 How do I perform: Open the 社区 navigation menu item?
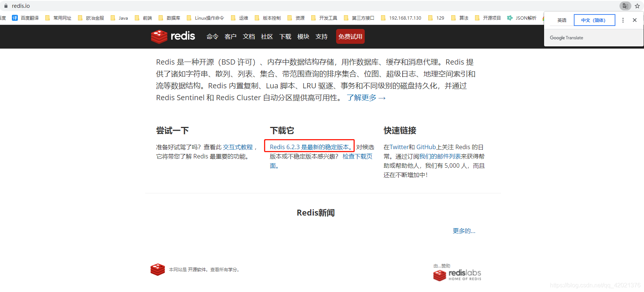click(x=267, y=36)
